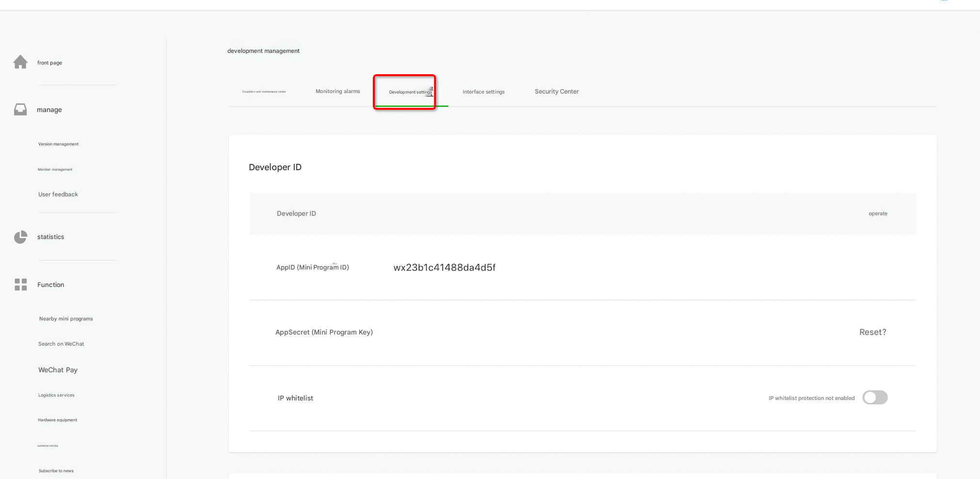This screenshot has width=980, height=479.
Task: Enable the IP whitelist protection switch
Action: [875, 398]
